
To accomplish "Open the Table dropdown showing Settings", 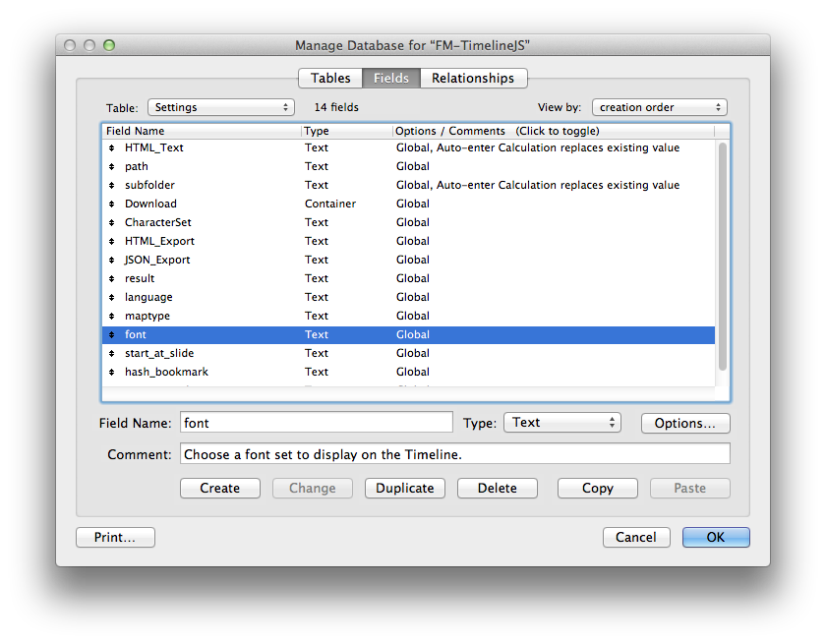I will (220, 107).
